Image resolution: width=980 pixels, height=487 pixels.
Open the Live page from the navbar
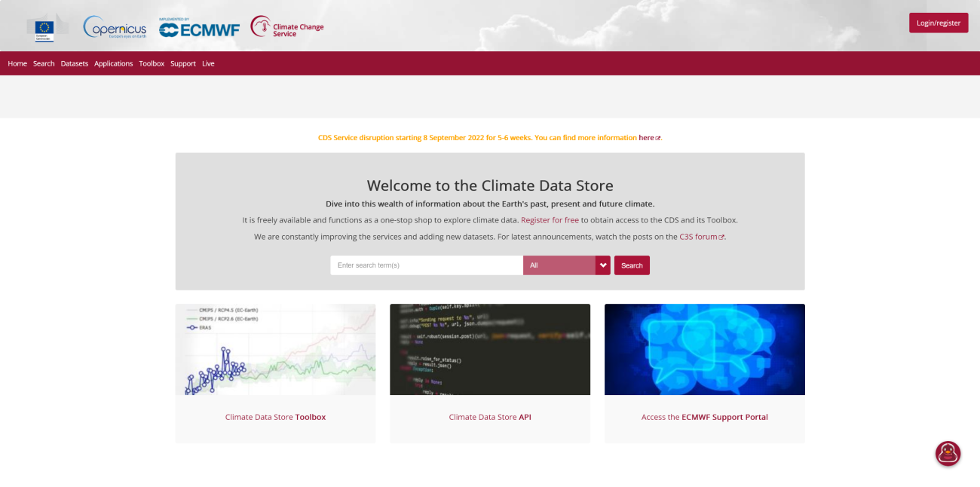(208, 63)
